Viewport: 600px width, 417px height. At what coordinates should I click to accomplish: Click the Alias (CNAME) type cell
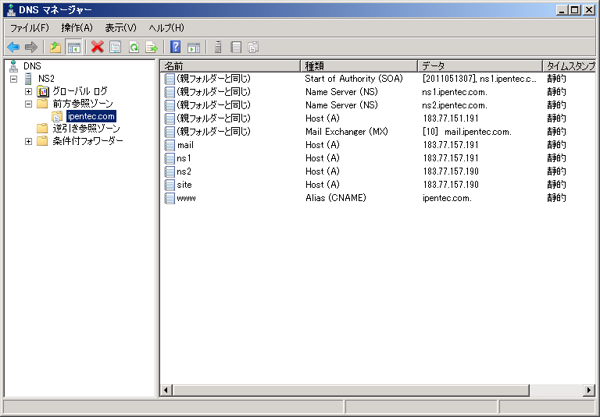(336, 198)
